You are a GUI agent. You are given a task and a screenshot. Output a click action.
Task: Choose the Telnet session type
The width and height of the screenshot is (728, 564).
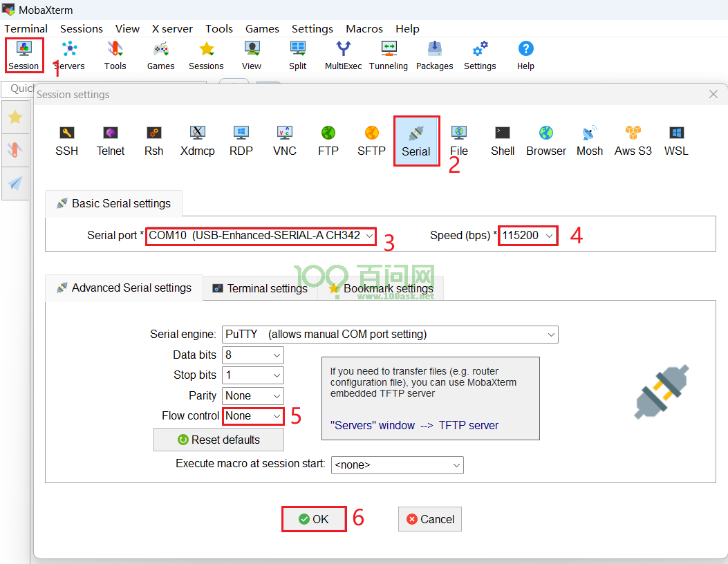(x=111, y=141)
